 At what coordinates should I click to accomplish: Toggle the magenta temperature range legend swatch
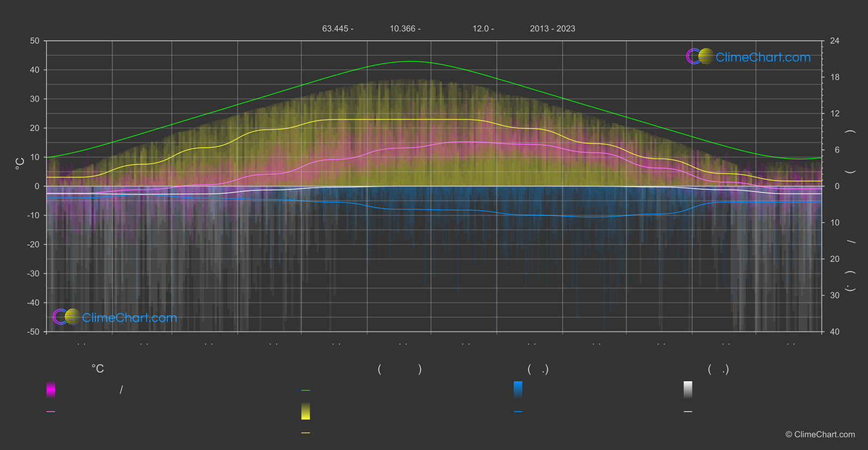coord(51,389)
